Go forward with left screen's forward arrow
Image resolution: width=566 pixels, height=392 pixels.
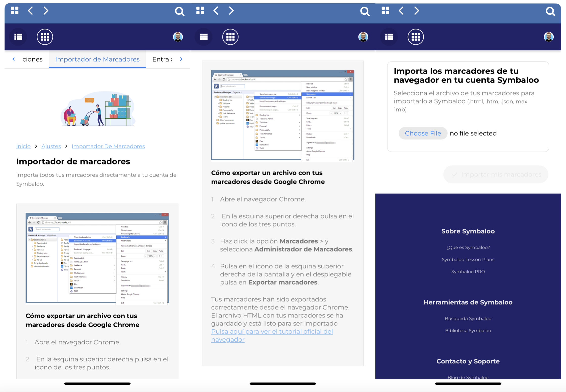[46, 11]
